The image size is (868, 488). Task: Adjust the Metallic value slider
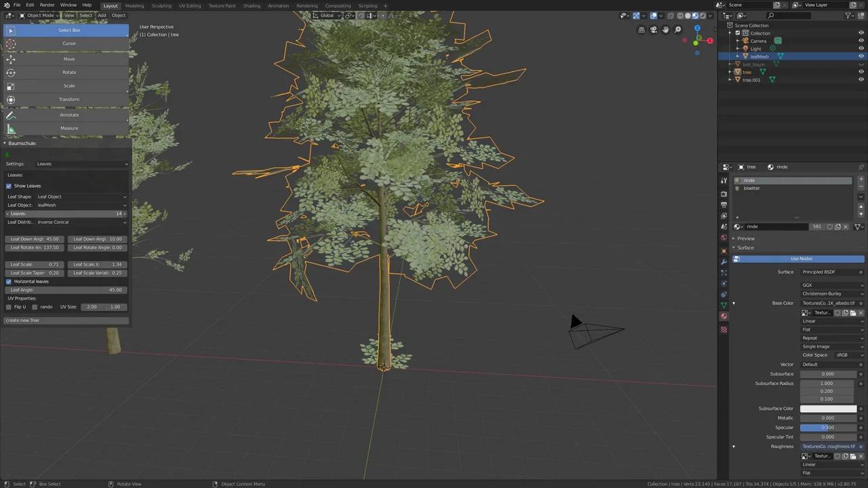[827, 418]
